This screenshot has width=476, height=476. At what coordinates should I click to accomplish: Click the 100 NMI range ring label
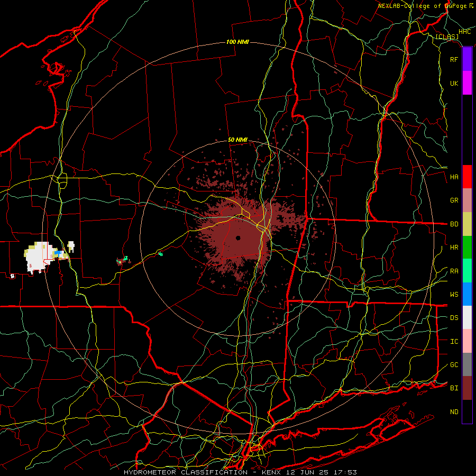(x=237, y=42)
